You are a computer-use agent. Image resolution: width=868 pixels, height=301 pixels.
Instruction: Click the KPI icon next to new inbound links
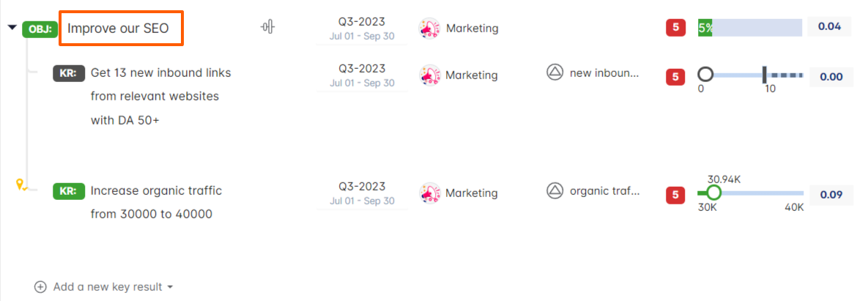click(555, 73)
